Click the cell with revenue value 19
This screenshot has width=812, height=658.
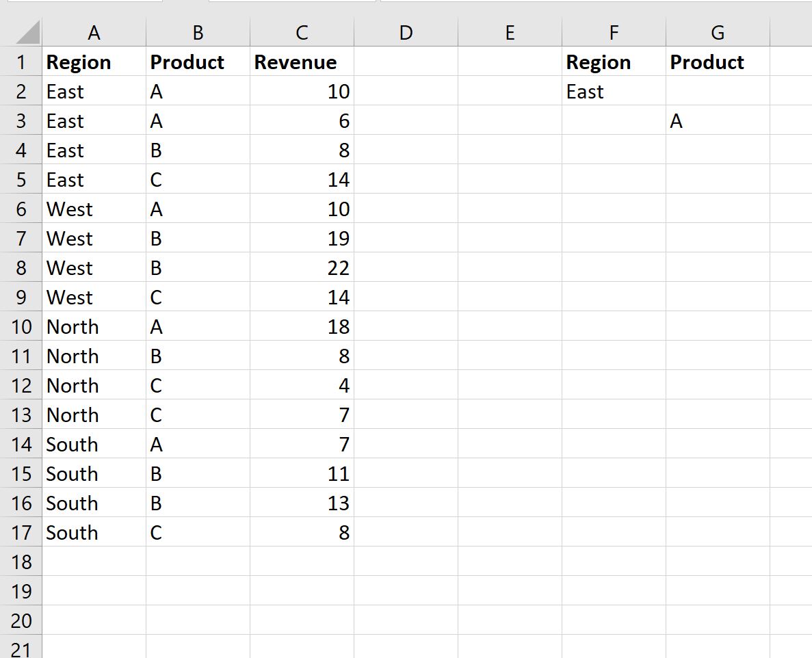(x=302, y=238)
